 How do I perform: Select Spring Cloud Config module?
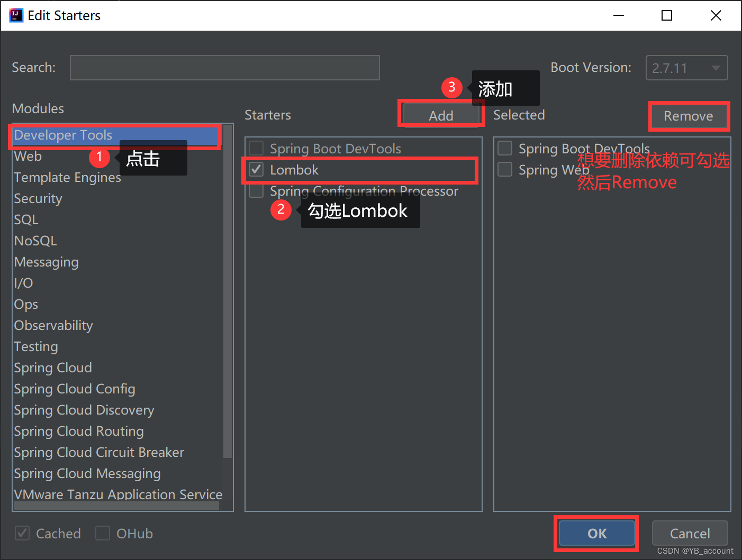75,389
